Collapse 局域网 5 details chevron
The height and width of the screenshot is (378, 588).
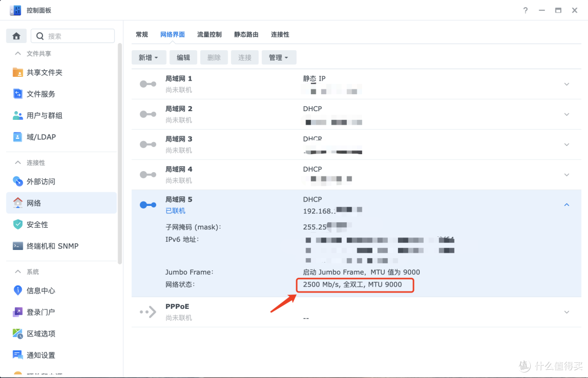click(x=567, y=205)
